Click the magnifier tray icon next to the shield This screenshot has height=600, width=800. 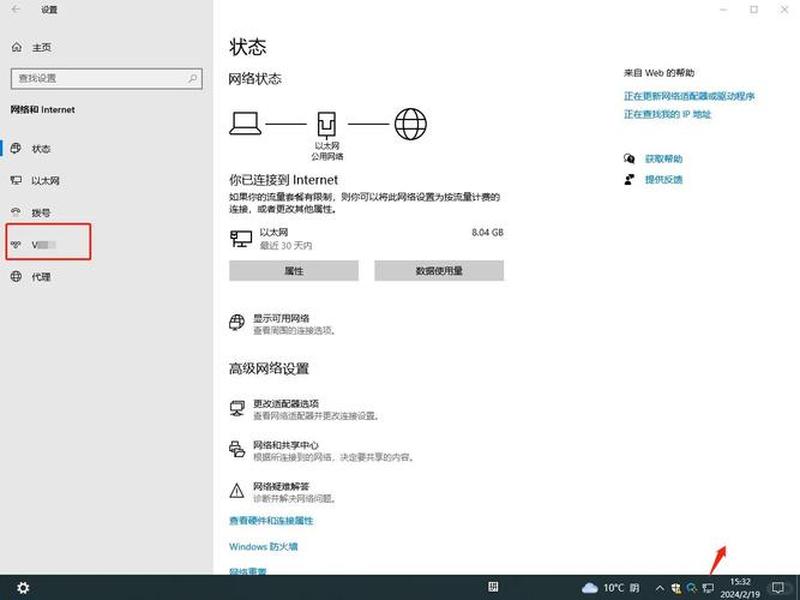(692, 588)
